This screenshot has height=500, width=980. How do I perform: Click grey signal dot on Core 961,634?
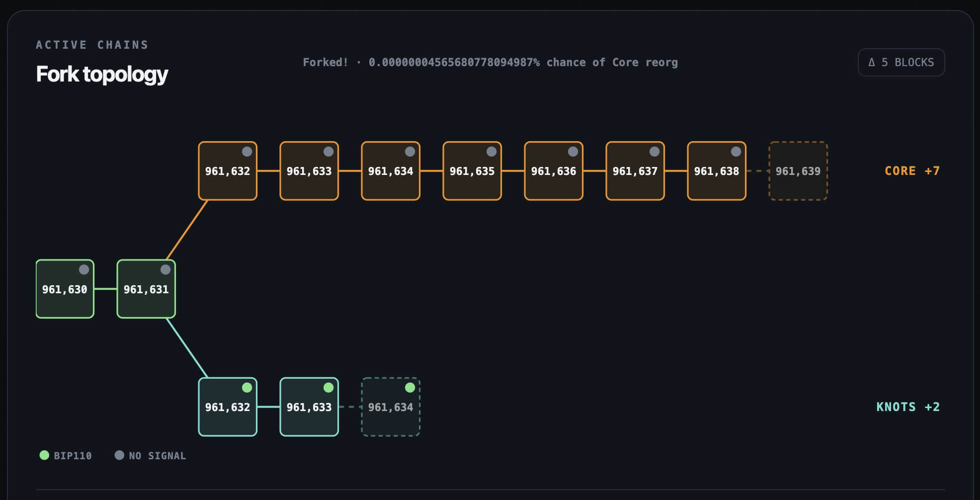click(410, 152)
